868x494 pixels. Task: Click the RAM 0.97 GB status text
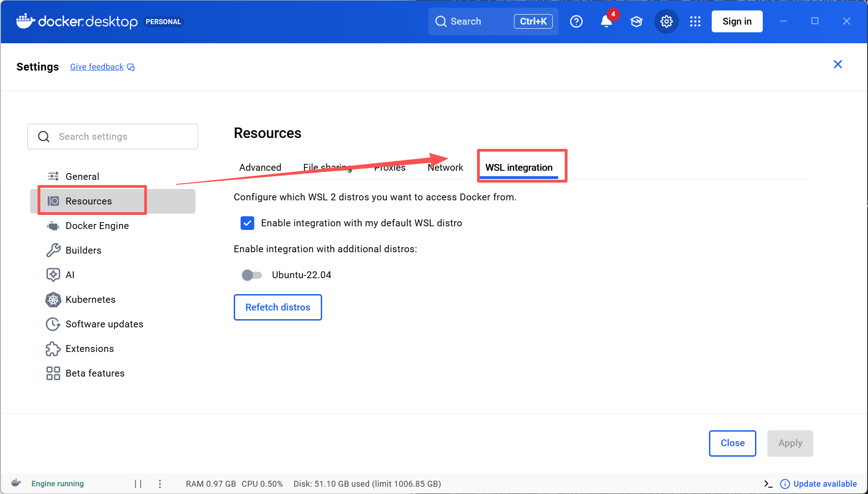[x=211, y=484]
